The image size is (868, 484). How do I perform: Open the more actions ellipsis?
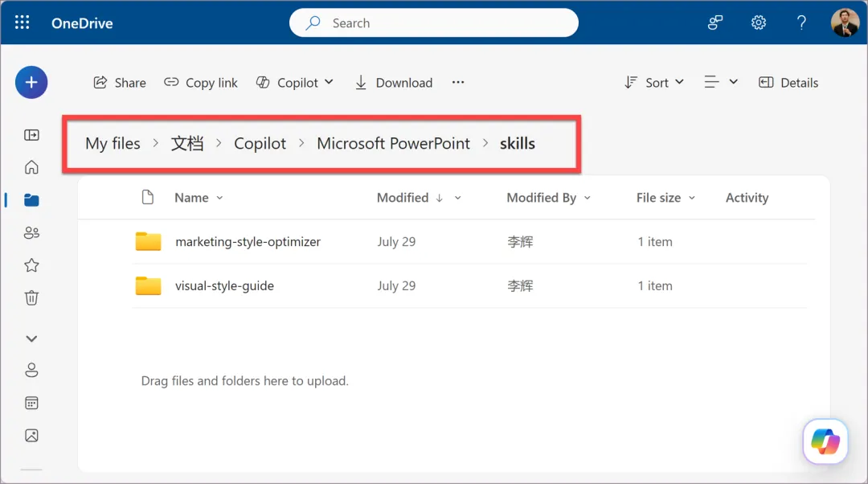point(458,83)
